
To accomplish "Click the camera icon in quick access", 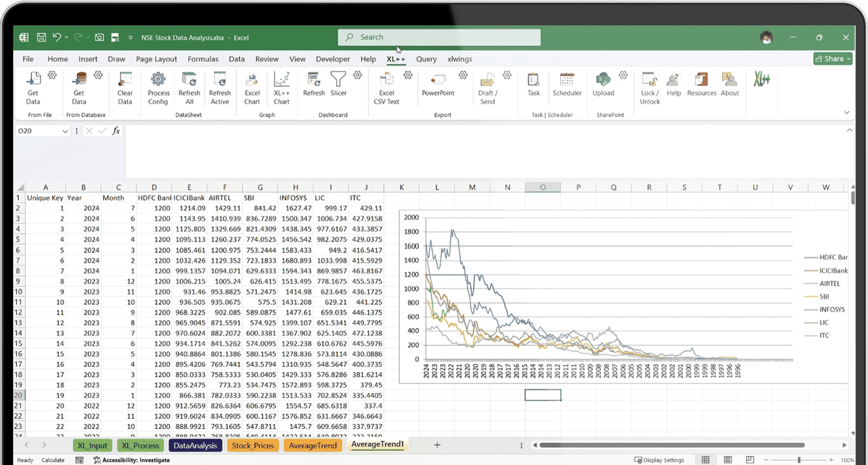I will click(99, 37).
